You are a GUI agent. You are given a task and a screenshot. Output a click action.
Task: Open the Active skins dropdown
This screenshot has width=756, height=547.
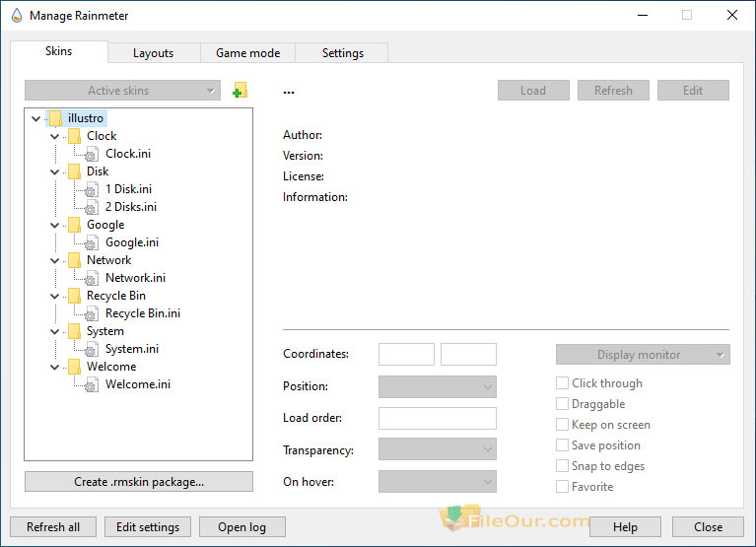122,90
